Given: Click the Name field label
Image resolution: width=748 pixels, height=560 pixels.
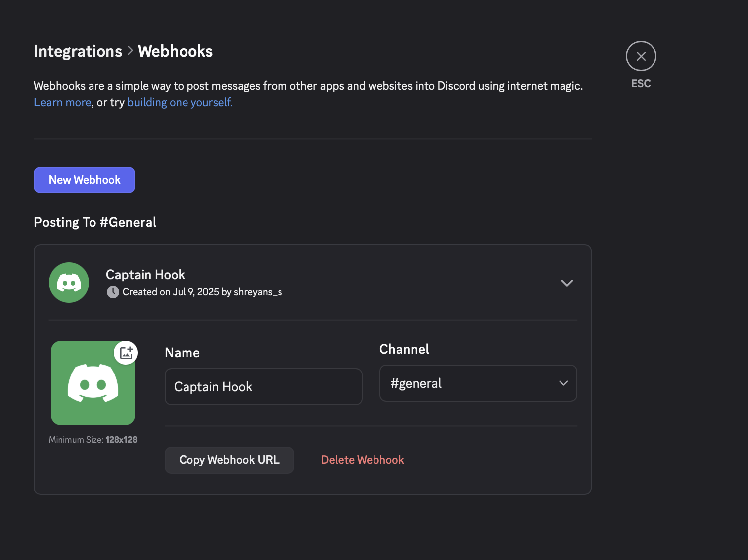Looking at the screenshot, I should point(183,353).
